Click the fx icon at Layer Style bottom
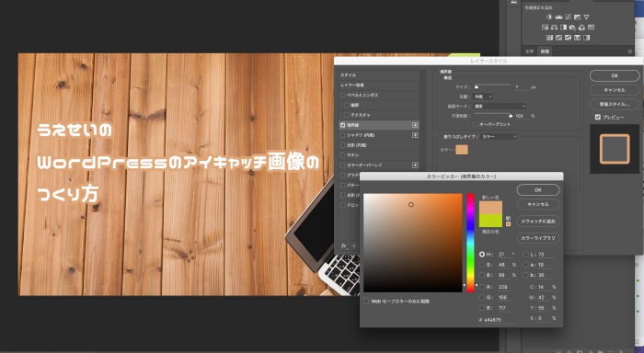 click(x=344, y=245)
